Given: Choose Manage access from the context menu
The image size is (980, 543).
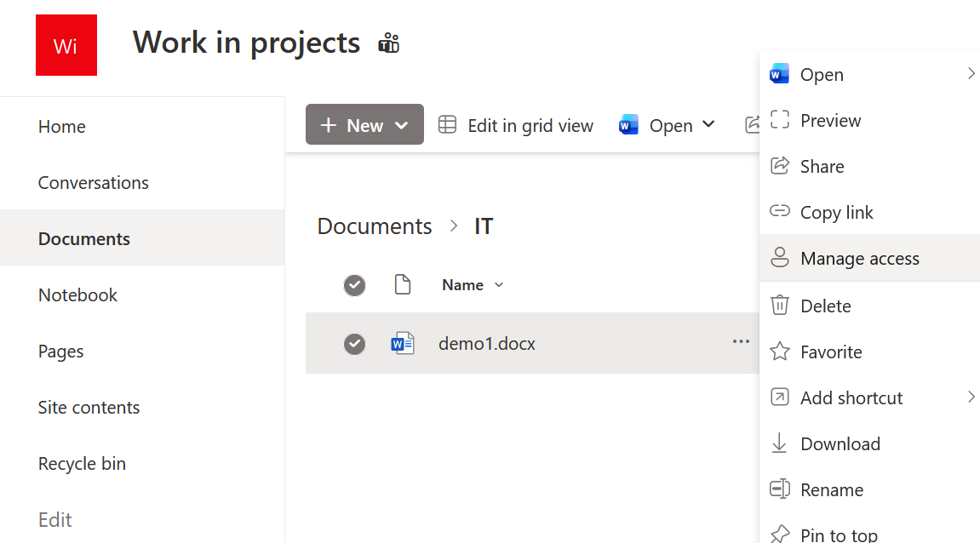Looking at the screenshot, I should [860, 259].
